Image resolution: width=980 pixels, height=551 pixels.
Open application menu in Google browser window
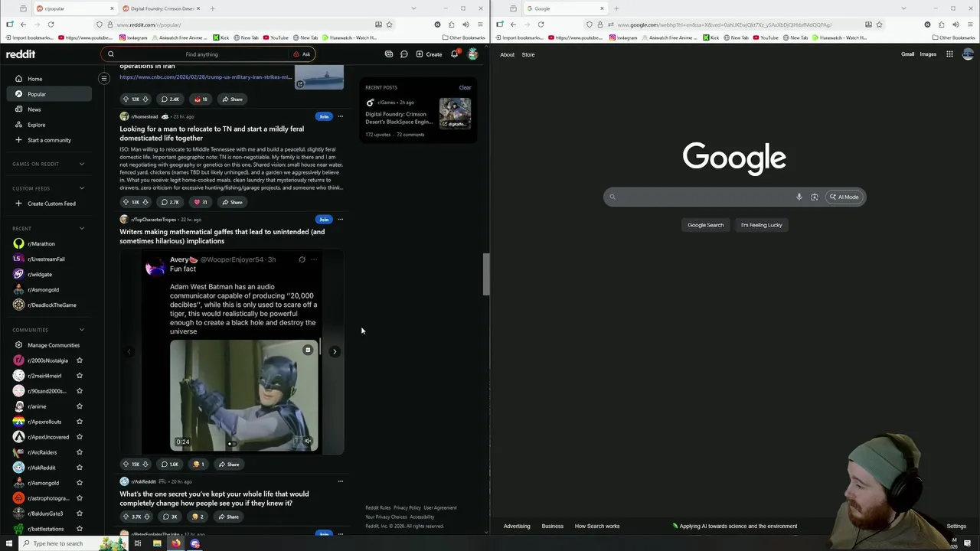[x=970, y=24]
